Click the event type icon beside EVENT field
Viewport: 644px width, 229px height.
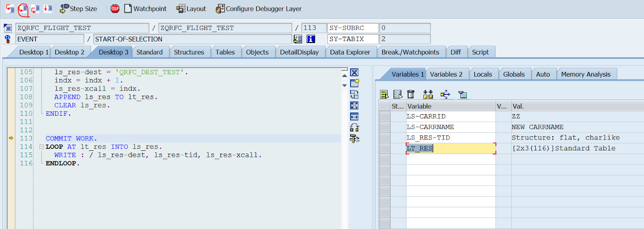(x=8, y=39)
